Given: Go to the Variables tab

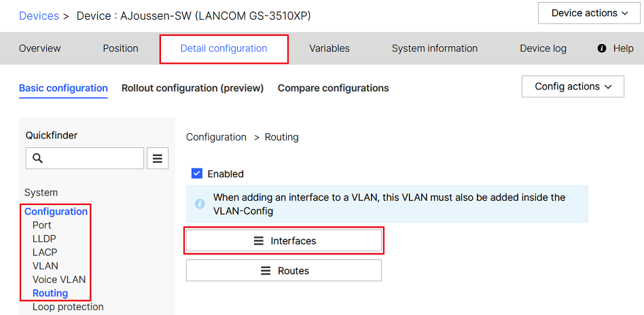Looking at the screenshot, I should pos(329,49).
